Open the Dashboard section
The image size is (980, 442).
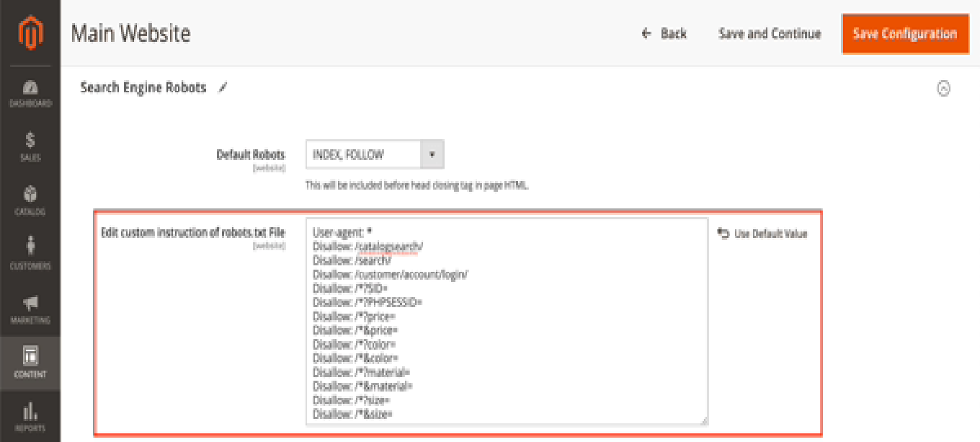click(x=30, y=94)
